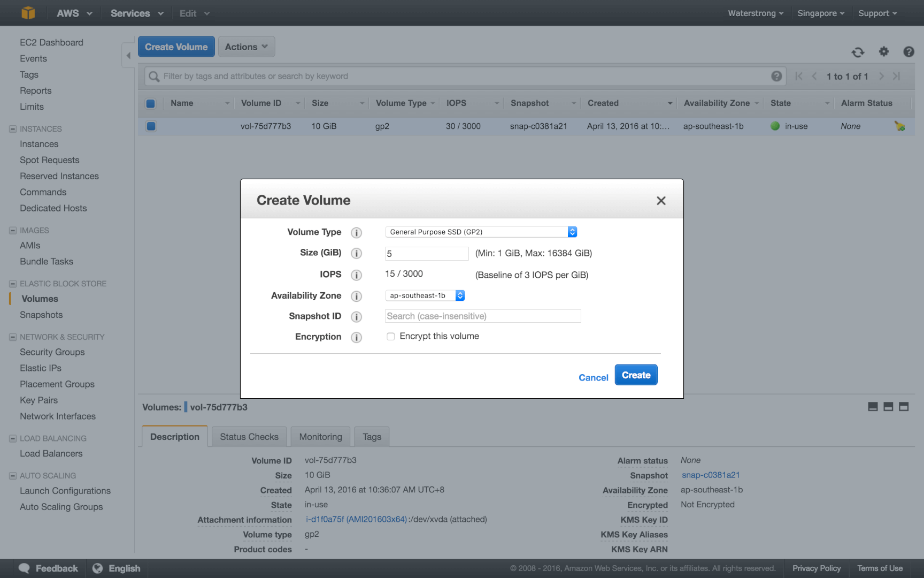Open Key Pairs in sidebar

[38, 400]
